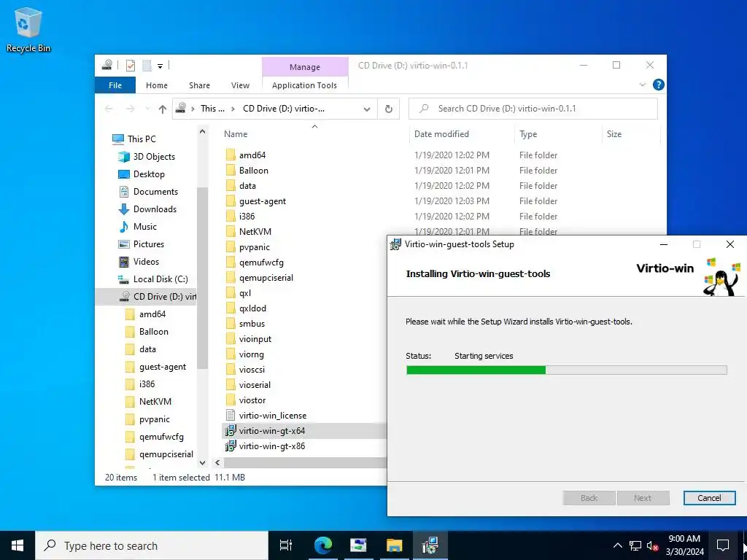Select the viorng folder in file list
747x560 pixels.
(251, 354)
